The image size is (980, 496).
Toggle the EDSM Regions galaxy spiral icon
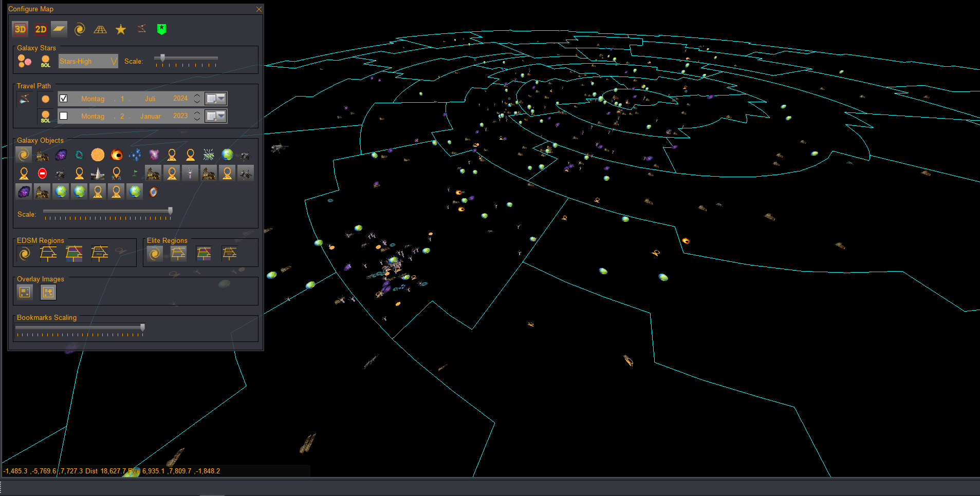pyautogui.click(x=24, y=254)
